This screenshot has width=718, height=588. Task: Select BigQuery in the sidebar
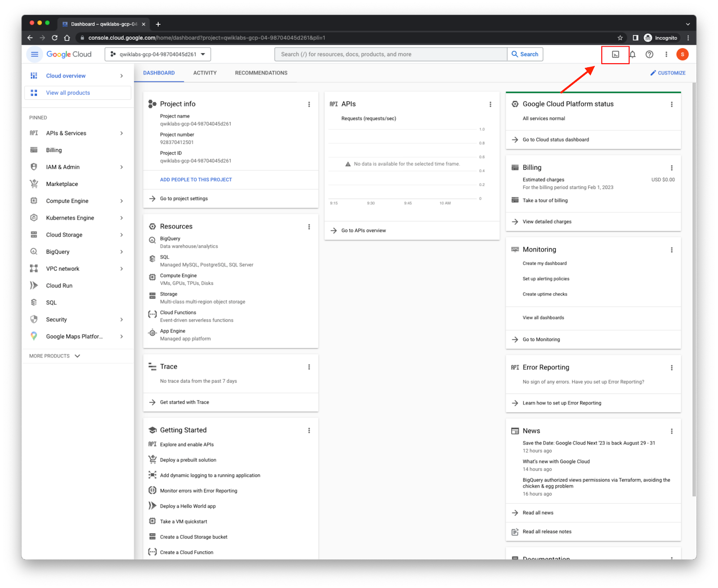[57, 251]
